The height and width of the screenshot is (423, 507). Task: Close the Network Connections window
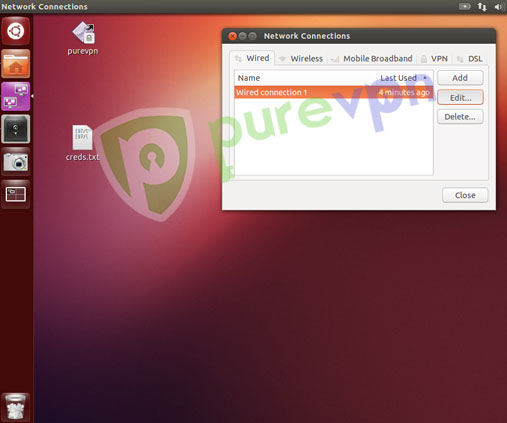(x=232, y=36)
